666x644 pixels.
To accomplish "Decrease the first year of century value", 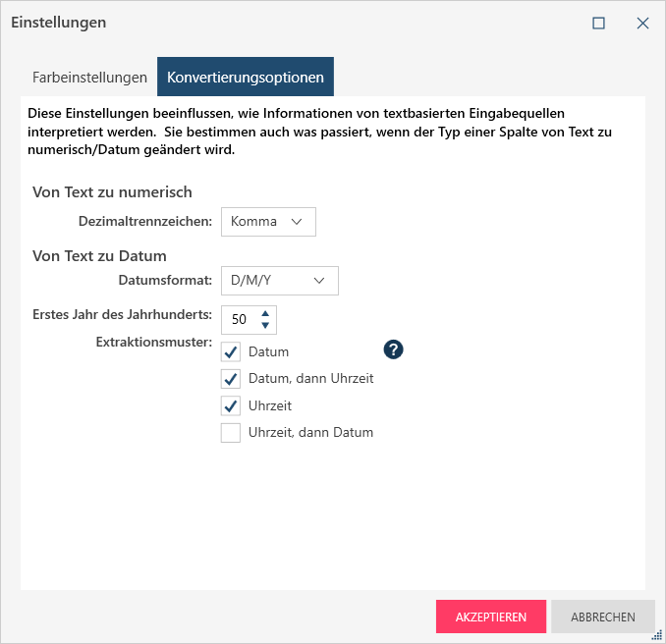I will (265, 326).
